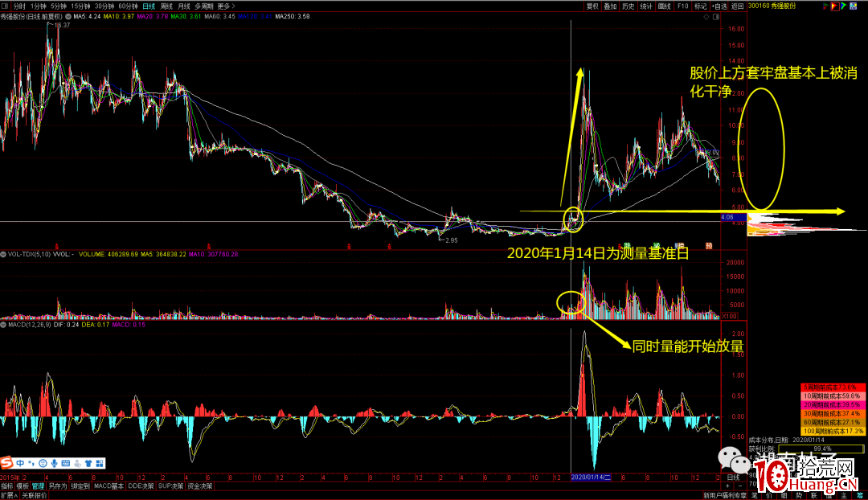Click the green arrow icon at top right
The height and width of the screenshot is (500, 868).
(845, 6)
